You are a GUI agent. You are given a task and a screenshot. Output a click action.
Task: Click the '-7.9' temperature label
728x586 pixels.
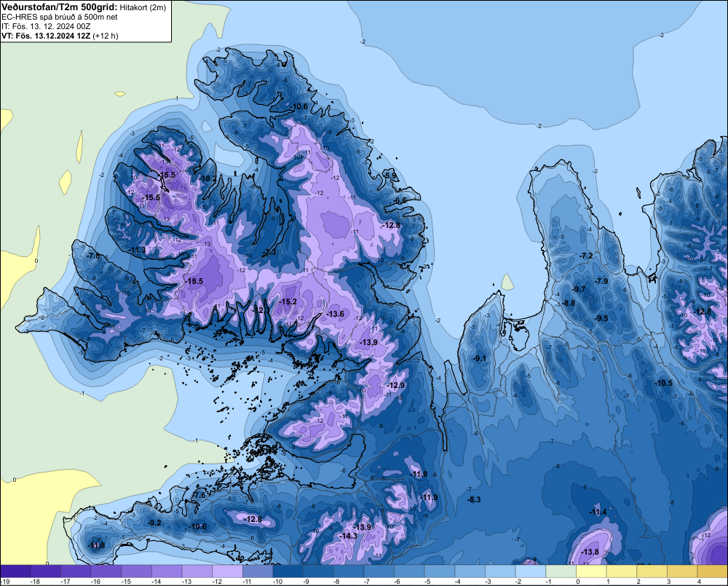tap(601, 282)
